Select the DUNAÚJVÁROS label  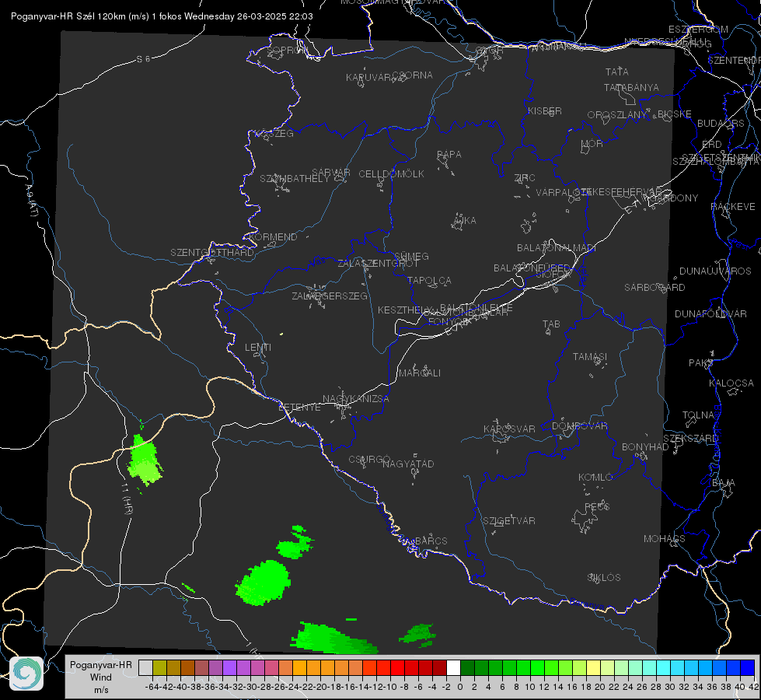click(715, 271)
